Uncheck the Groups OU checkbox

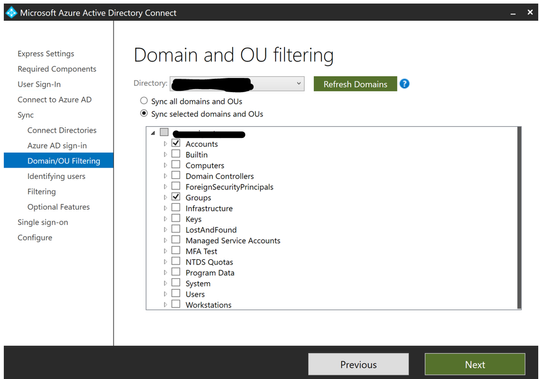click(176, 197)
